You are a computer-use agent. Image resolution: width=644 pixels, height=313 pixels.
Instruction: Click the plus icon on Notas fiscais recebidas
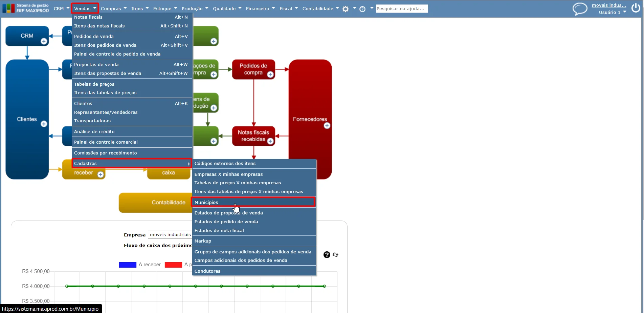click(270, 141)
